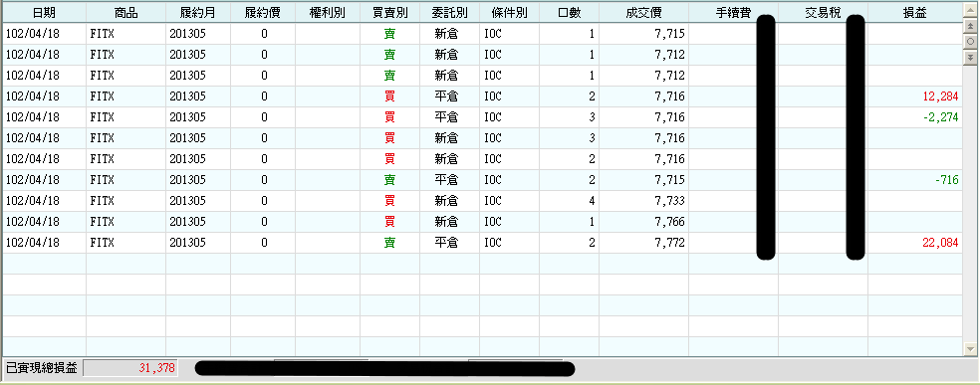Select the -2,274 loss value
Image resolution: width=980 pixels, height=385 pixels.
pyautogui.click(x=940, y=117)
